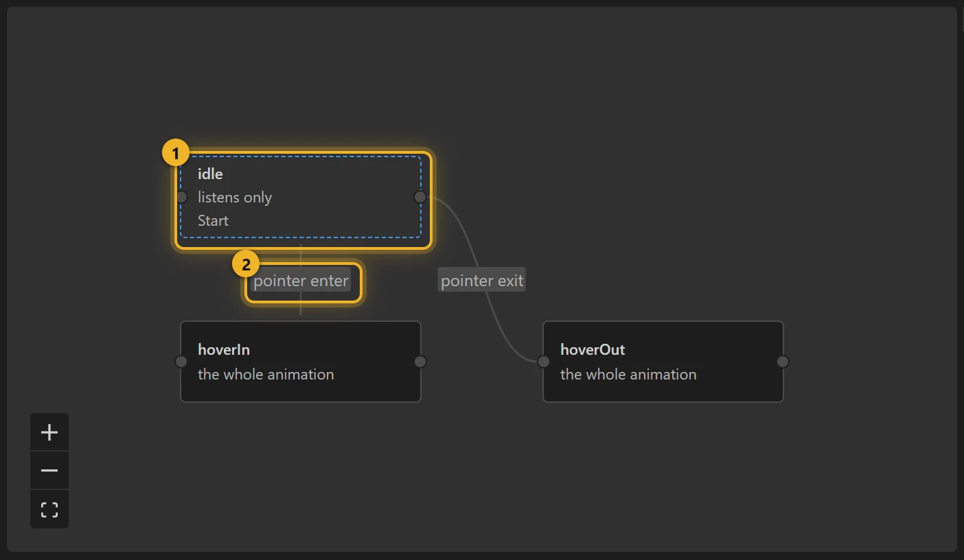
Task: Select the idle state node
Action: click(x=301, y=197)
